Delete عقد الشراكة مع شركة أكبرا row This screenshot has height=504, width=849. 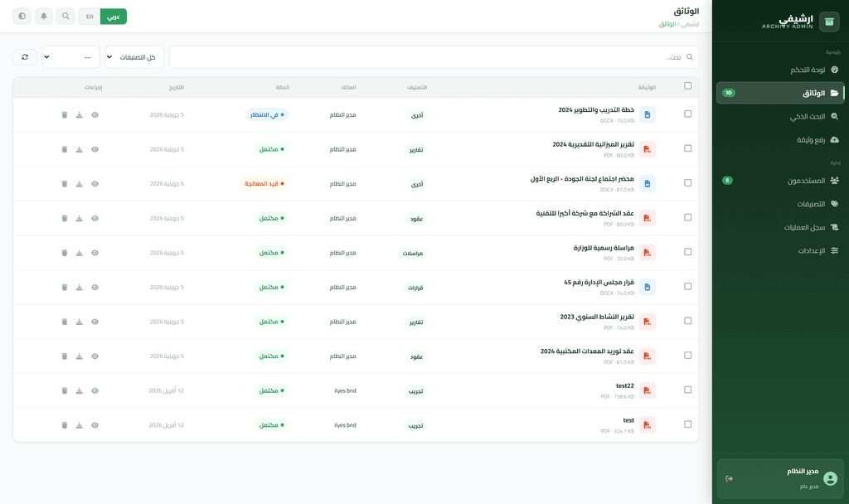coord(65,218)
